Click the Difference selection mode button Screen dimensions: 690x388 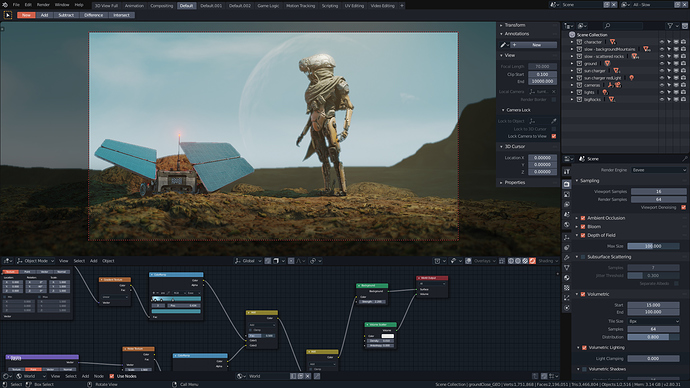(x=94, y=15)
